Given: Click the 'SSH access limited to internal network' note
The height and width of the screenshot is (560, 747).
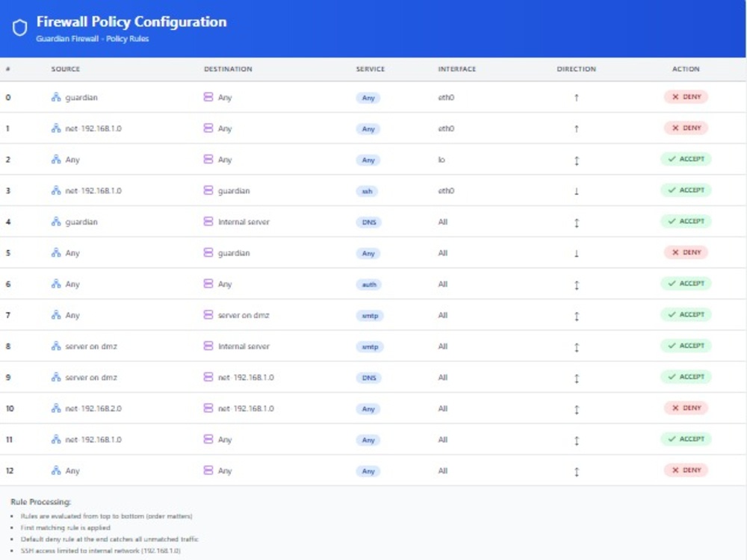Looking at the screenshot, I should 101,551.
